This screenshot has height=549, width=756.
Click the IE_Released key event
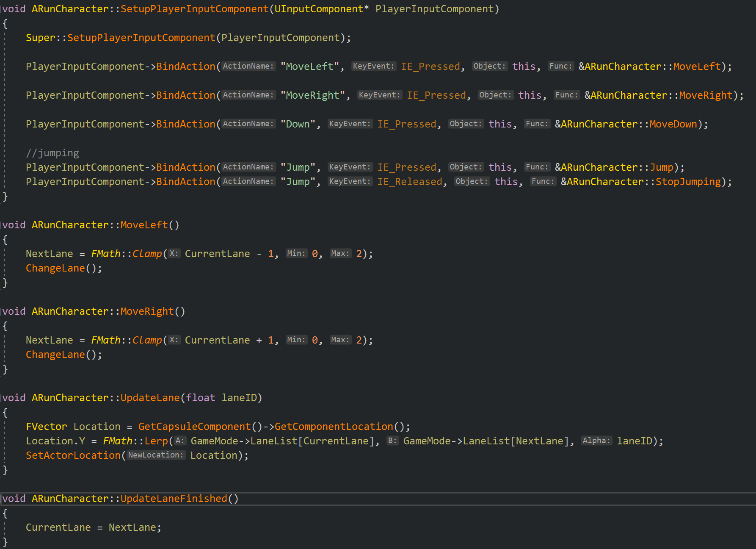410,182
